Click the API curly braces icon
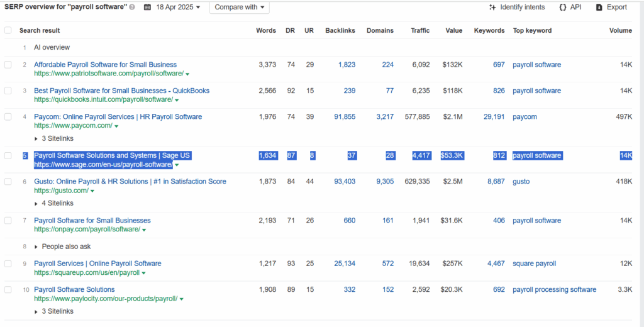The width and height of the screenshot is (644, 327). click(563, 7)
